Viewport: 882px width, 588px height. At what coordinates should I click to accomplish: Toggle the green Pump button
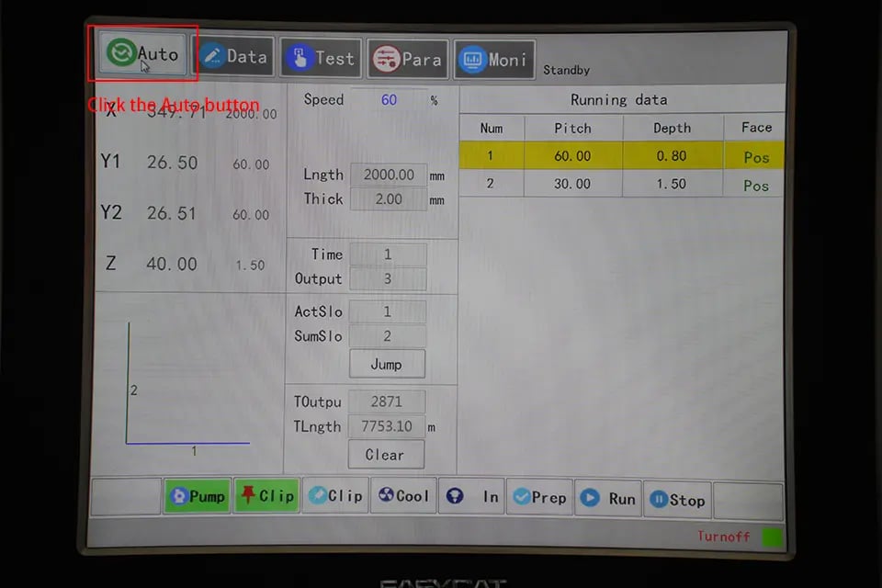click(197, 496)
